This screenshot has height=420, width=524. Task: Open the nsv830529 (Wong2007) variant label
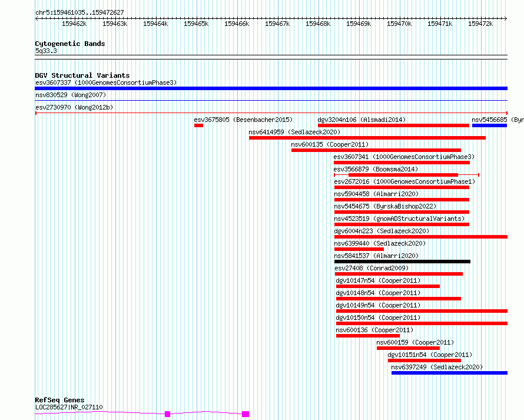(x=71, y=95)
